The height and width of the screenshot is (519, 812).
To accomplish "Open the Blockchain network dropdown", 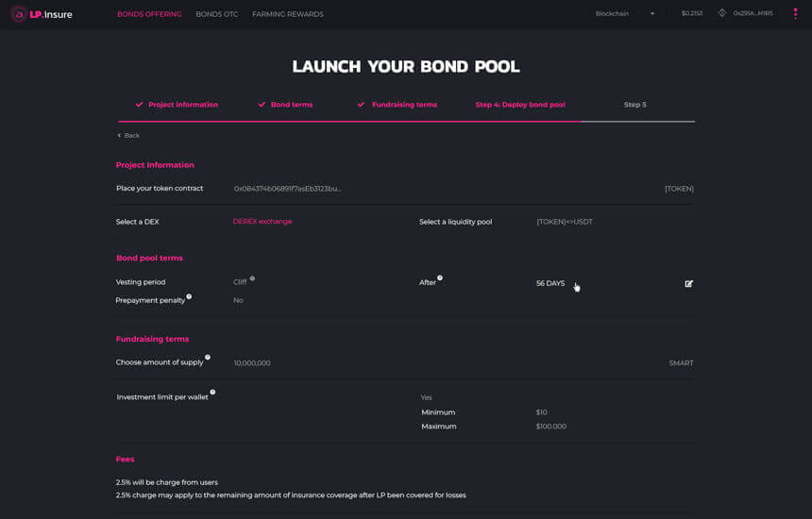I will 625,13.
